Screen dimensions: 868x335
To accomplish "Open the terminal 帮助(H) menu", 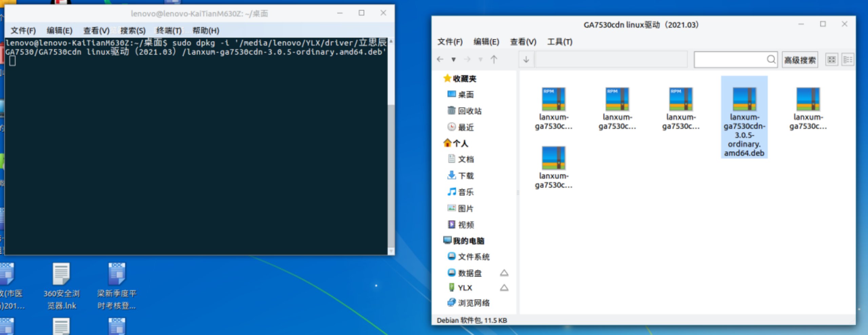I will pos(206,31).
